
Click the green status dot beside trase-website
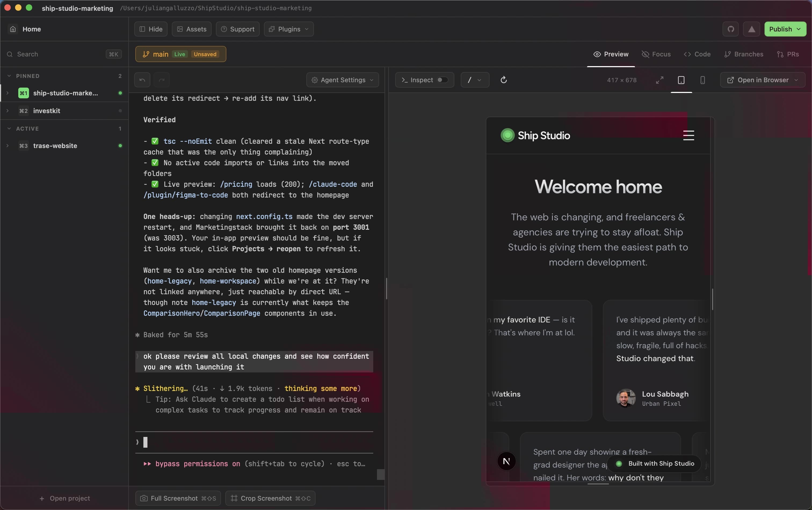[x=120, y=146]
